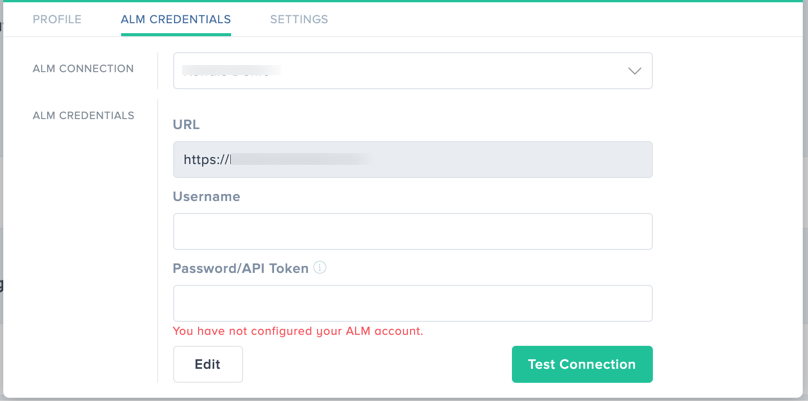Screen dimensions: 808x401
Task: Click the Edit button
Action: point(208,364)
